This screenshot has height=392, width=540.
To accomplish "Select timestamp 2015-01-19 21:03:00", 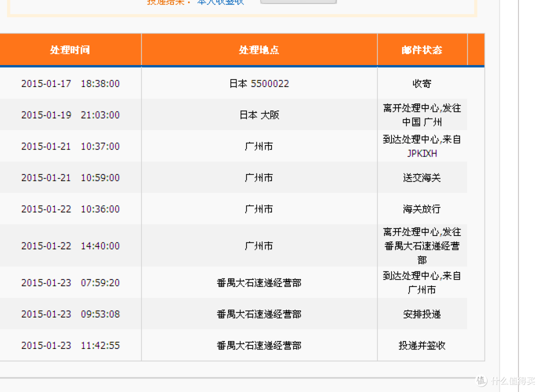I will coord(70,115).
